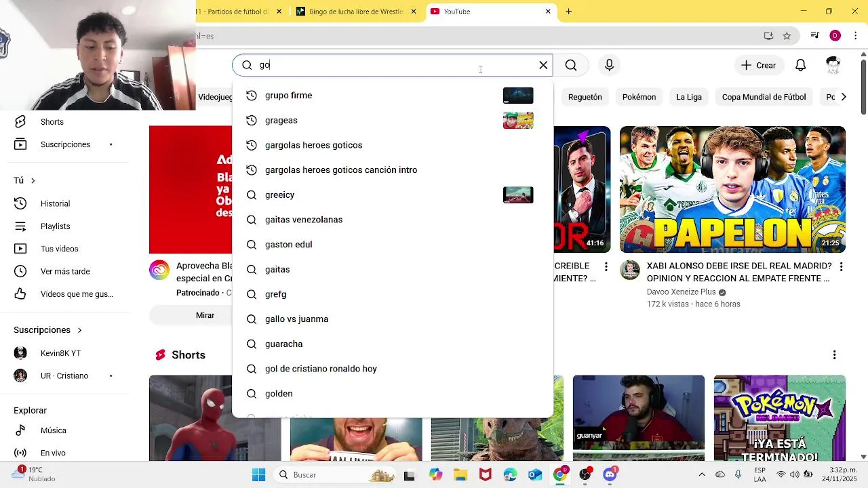868x488 pixels.
Task: Pick the "gaitas" suggestion
Action: click(393, 270)
